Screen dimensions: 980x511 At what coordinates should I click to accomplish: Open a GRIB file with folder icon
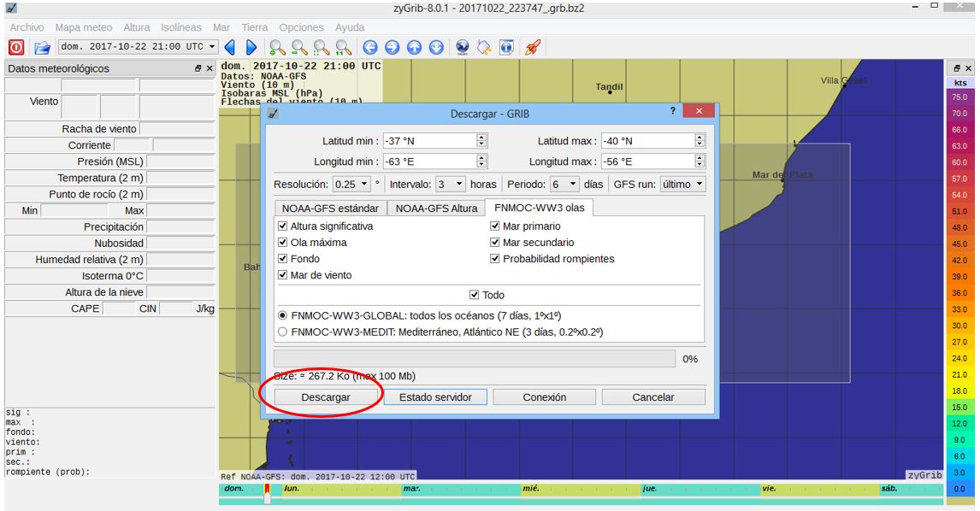[x=42, y=48]
